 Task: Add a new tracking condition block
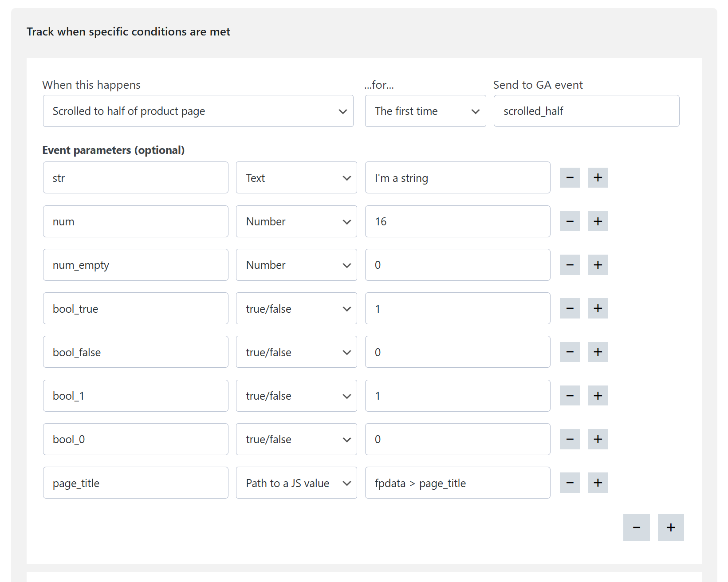(x=670, y=527)
